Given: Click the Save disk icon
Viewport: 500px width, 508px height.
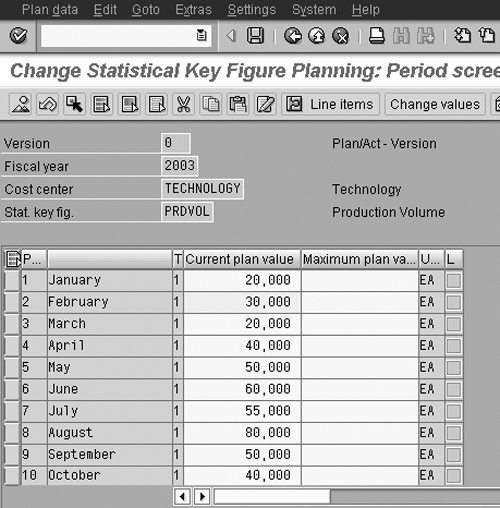Looking at the screenshot, I should click(255, 35).
